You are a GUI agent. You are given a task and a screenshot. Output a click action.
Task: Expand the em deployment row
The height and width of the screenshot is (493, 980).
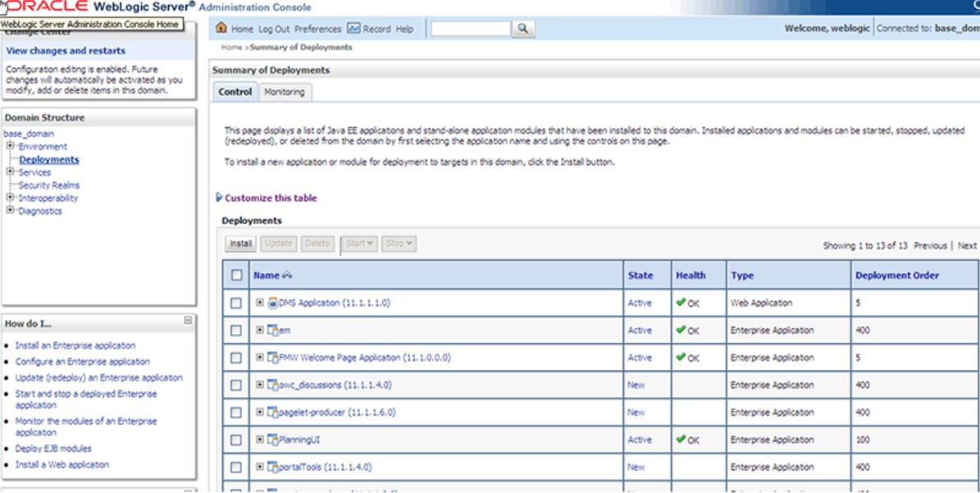pyautogui.click(x=260, y=330)
